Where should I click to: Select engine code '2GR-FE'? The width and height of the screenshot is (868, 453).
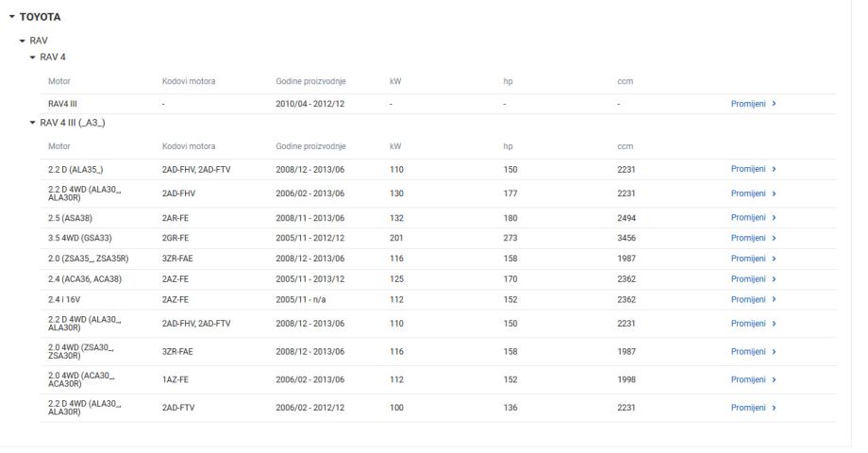[175, 238]
